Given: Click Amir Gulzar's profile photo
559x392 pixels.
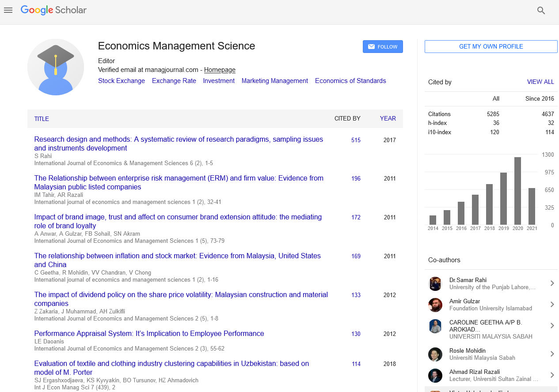Looking at the screenshot, I should [435, 305].
